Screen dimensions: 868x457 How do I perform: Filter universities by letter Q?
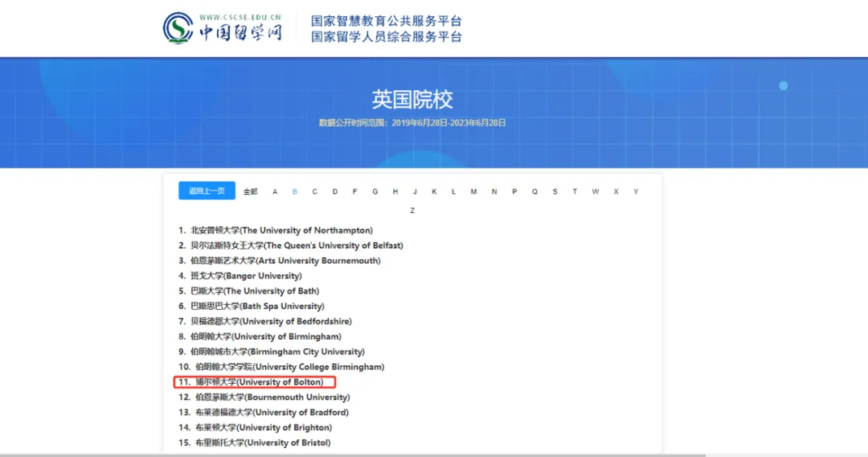click(534, 191)
